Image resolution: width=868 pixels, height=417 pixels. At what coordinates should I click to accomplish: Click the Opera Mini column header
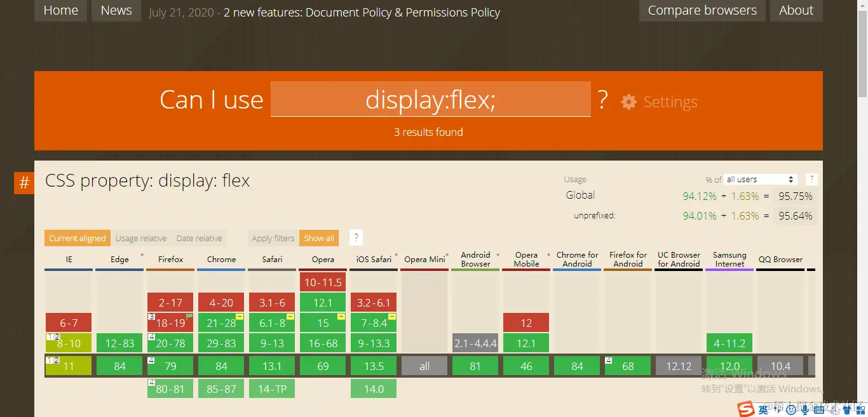point(424,260)
